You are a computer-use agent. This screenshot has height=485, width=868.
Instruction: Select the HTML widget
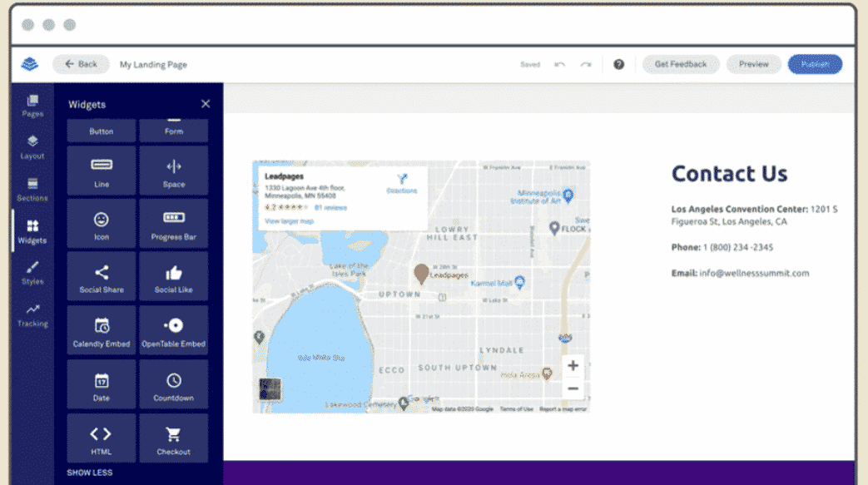tap(102, 438)
